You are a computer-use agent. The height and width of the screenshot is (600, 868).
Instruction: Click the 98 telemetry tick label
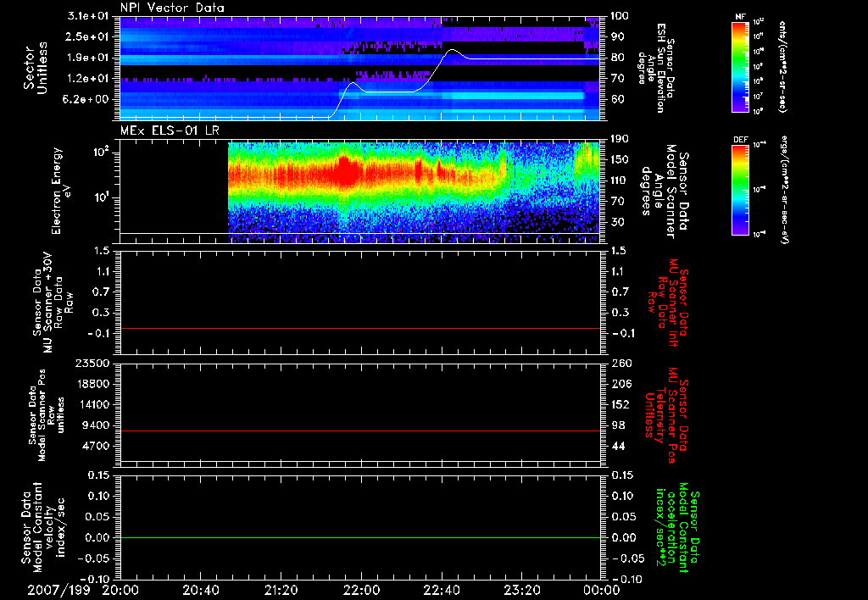pyautogui.click(x=616, y=425)
